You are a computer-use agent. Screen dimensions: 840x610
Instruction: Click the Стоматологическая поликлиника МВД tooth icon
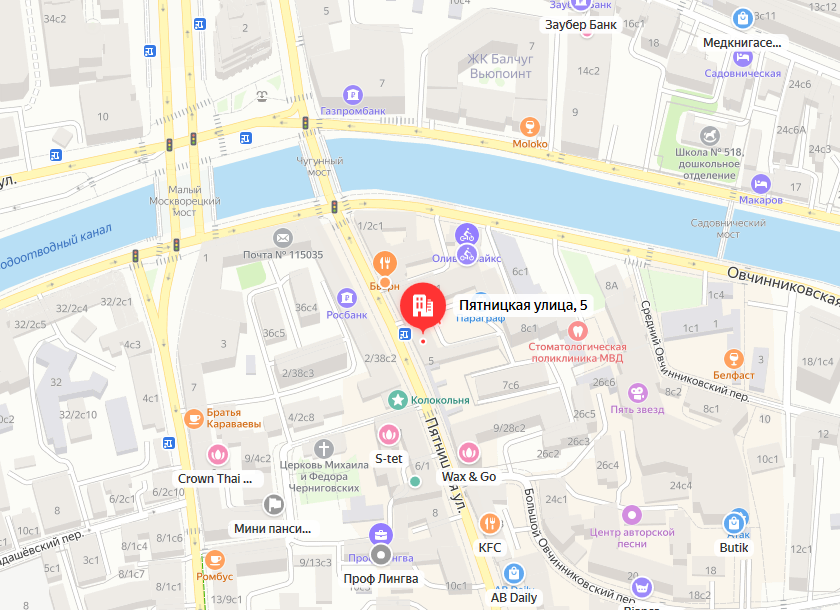pos(577,331)
